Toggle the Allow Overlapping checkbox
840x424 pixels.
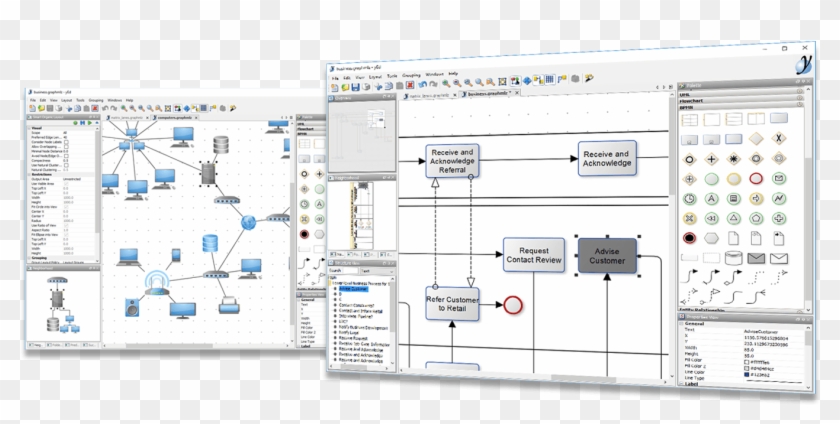pyautogui.click(x=67, y=147)
